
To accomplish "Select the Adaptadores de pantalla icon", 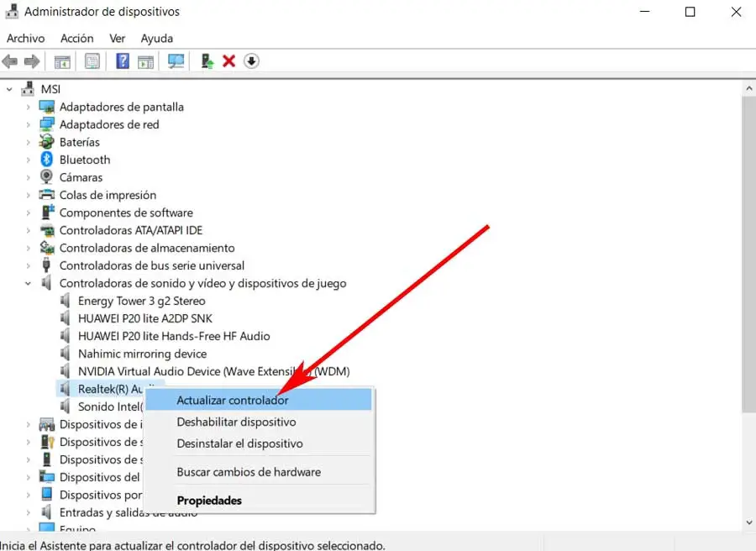I will (47, 107).
